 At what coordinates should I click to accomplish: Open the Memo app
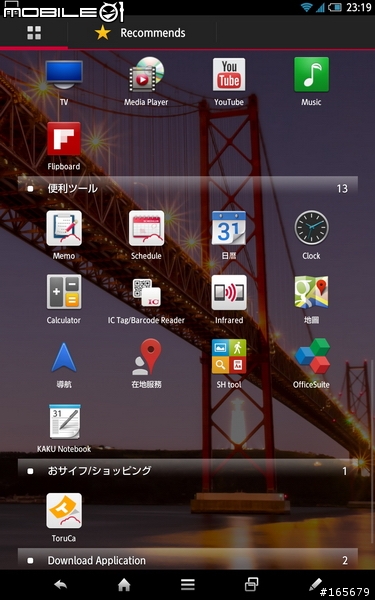pos(64,228)
